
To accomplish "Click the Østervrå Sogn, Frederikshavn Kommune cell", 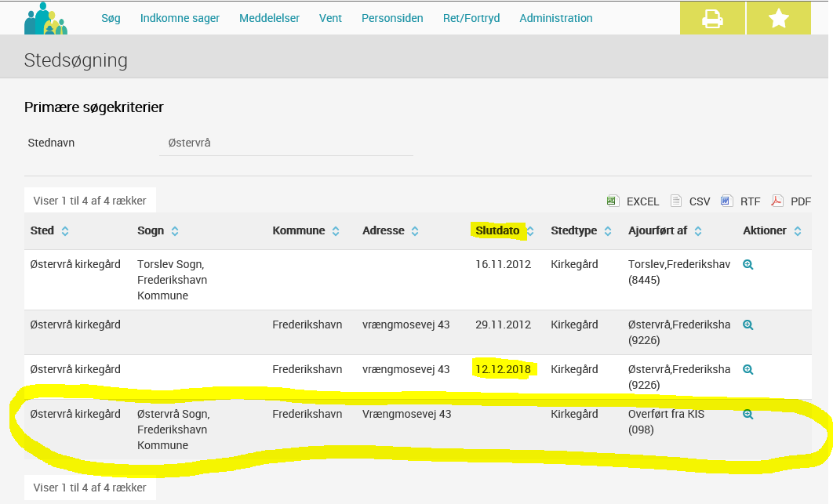I will tap(173, 430).
